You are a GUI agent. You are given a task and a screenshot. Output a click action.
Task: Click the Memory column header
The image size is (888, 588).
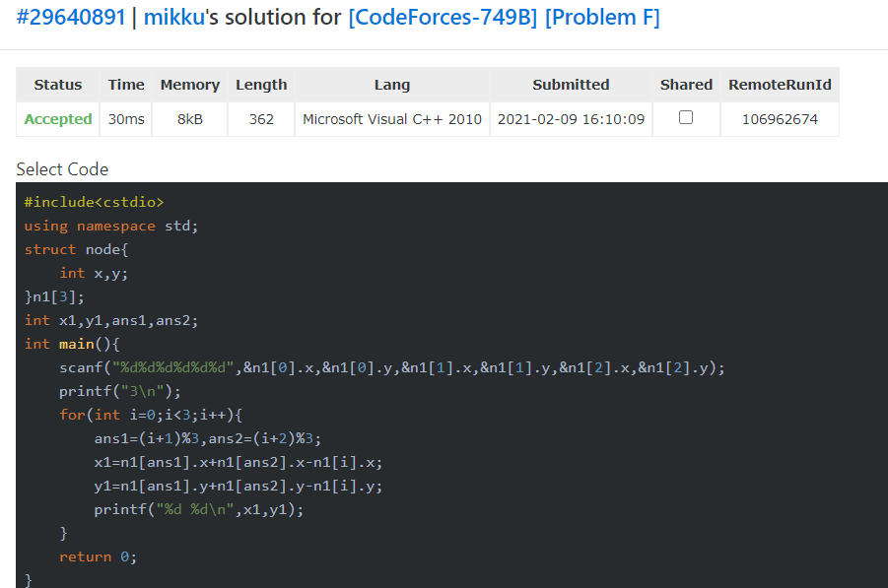pyautogui.click(x=190, y=85)
